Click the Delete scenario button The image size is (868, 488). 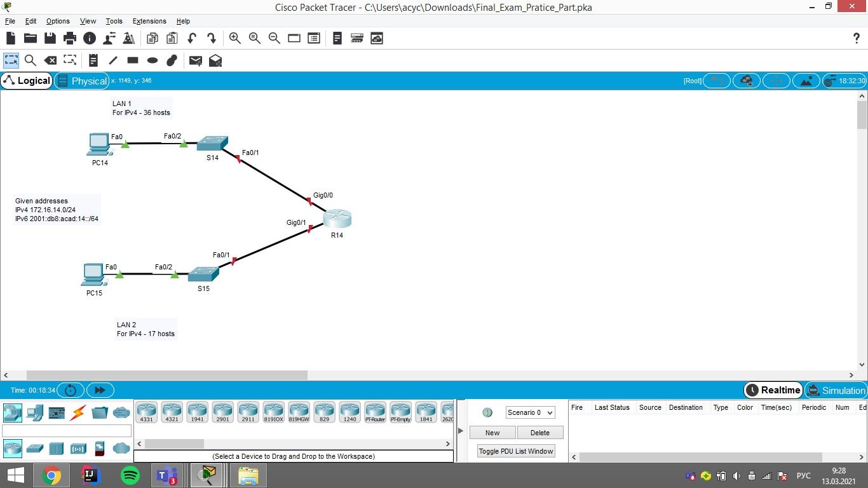click(x=540, y=433)
